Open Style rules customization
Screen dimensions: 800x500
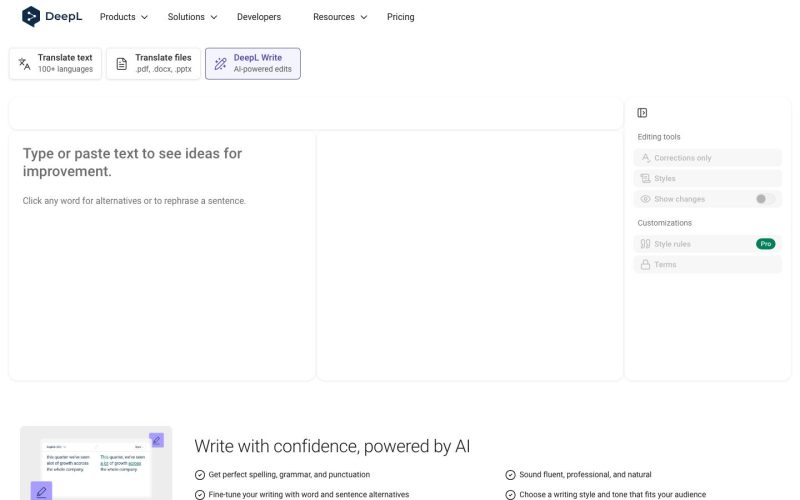(707, 244)
